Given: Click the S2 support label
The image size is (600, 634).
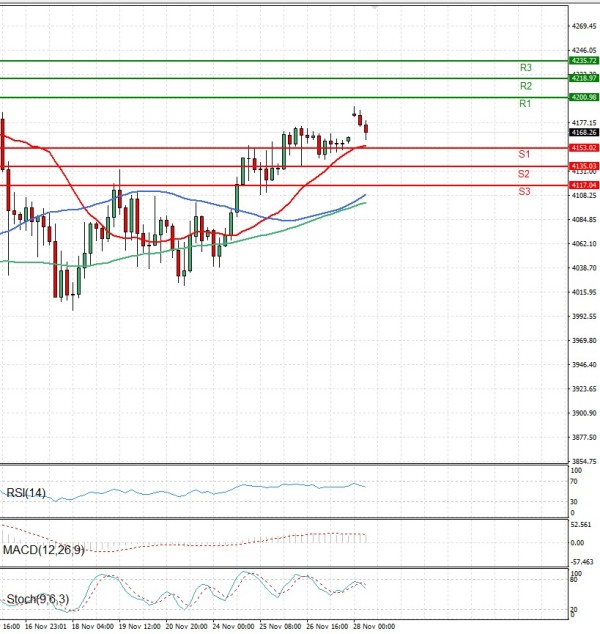Looking at the screenshot, I should click(524, 174).
